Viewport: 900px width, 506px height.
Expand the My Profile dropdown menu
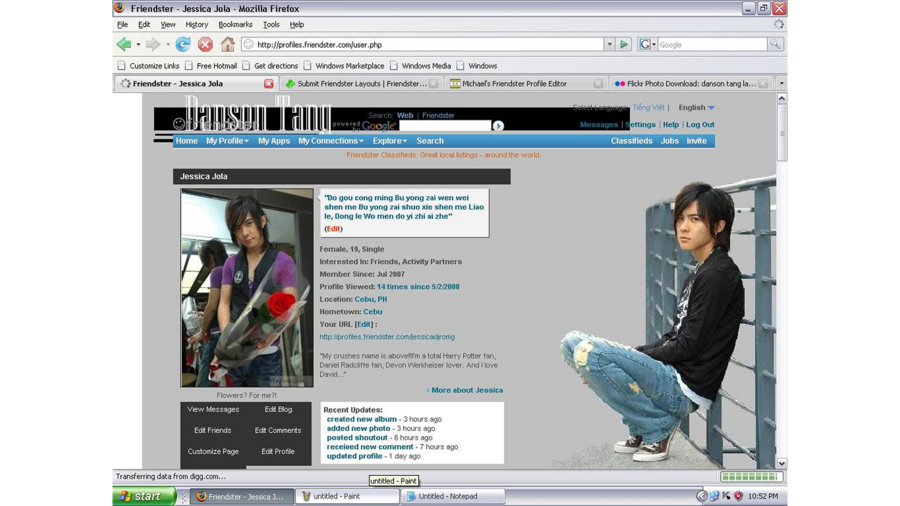[x=227, y=141]
